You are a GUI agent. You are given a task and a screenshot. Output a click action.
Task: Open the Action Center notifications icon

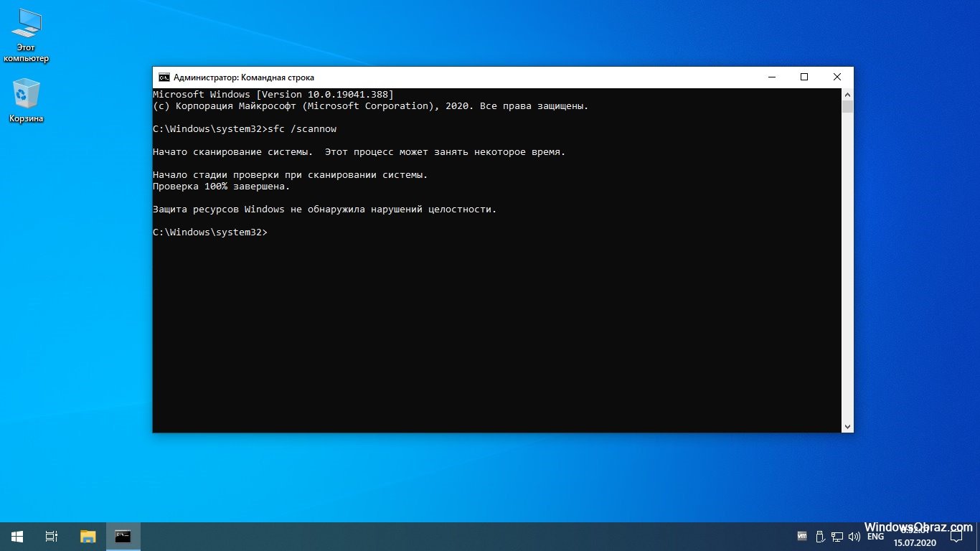click(956, 536)
